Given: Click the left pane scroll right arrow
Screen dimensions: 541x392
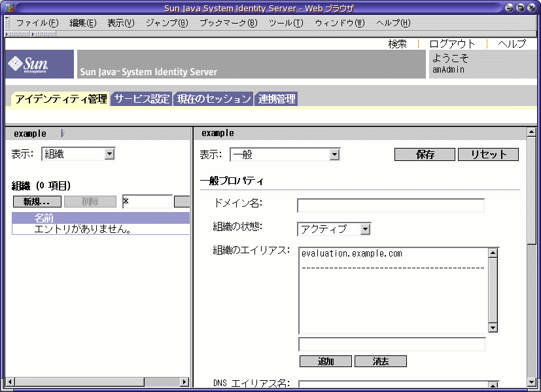Looking at the screenshot, I should [184, 382].
